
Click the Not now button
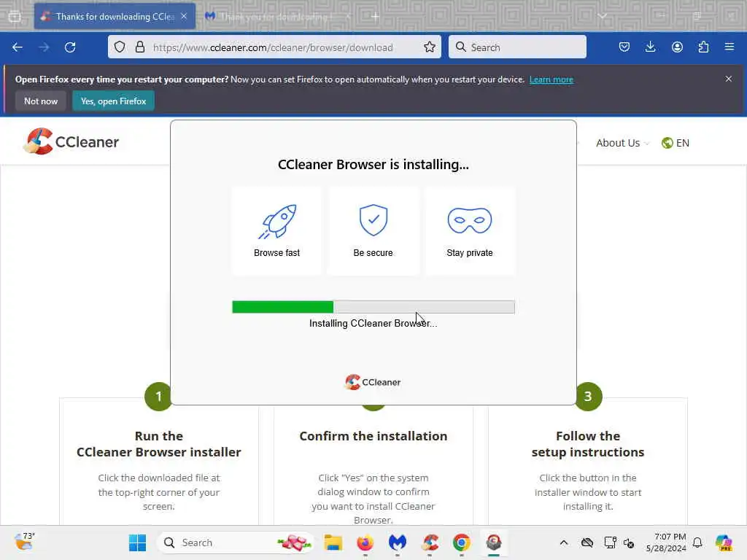point(41,101)
